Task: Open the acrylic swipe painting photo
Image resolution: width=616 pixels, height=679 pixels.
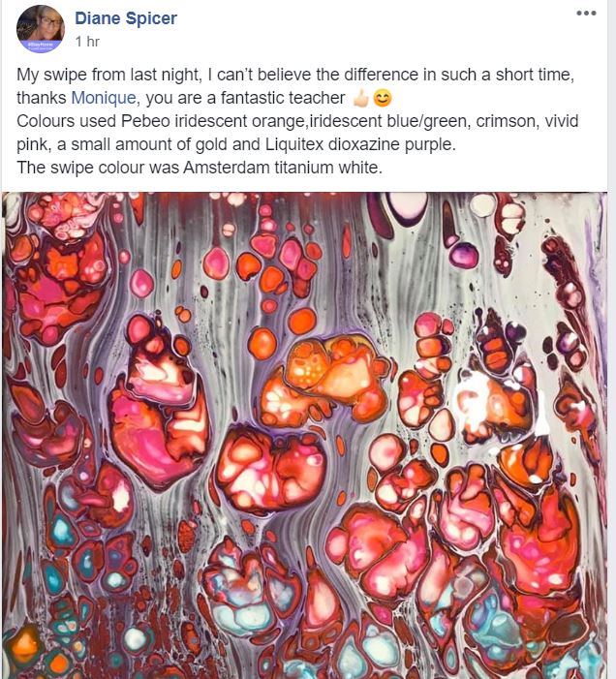Action: [x=304, y=435]
